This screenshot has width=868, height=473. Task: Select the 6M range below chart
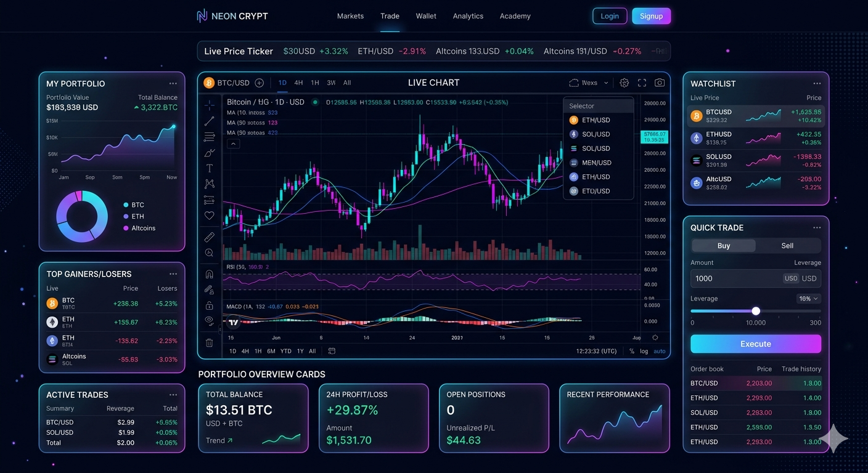click(271, 351)
